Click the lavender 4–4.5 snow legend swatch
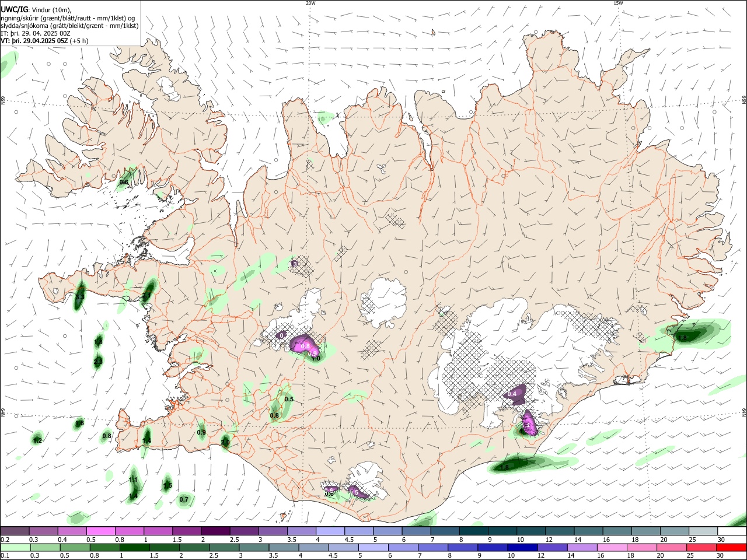The image size is (747, 560). [330, 531]
